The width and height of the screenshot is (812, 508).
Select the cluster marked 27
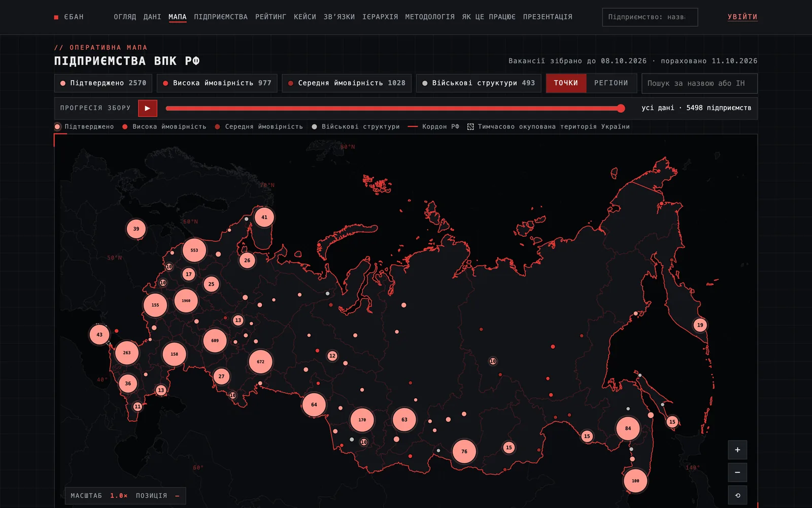tap(221, 376)
